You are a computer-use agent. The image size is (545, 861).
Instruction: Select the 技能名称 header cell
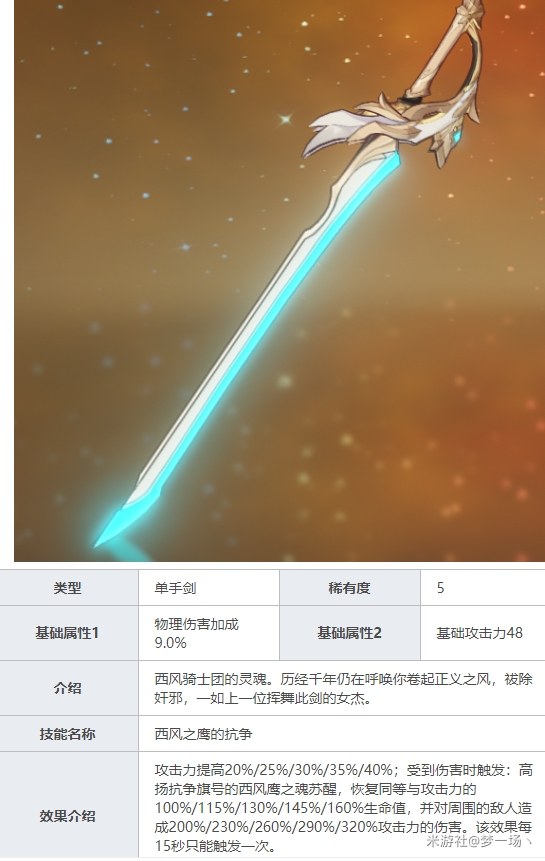[69, 734]
